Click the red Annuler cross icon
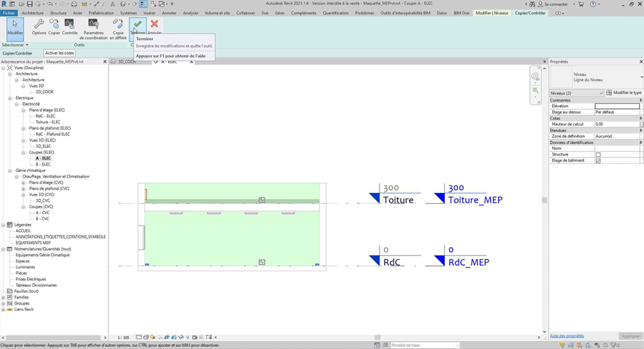The height and width of the screenshot is (349, 644). point(155,25)
